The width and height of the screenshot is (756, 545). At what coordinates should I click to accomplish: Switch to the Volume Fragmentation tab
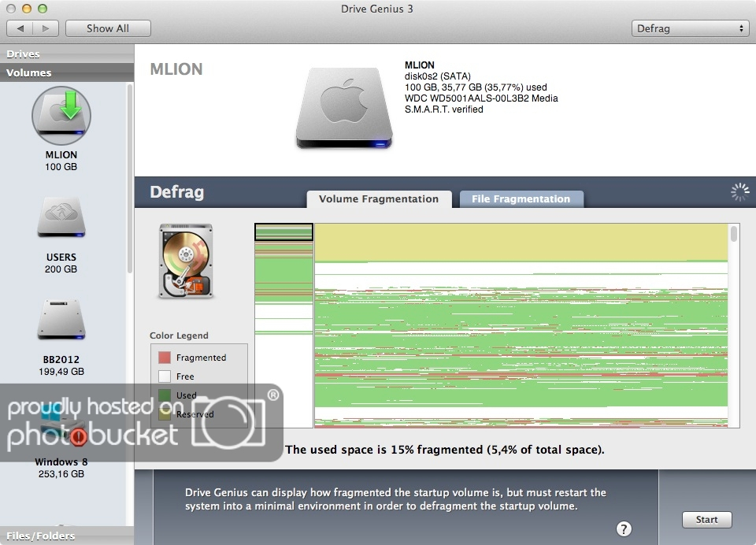coord(379,198)
